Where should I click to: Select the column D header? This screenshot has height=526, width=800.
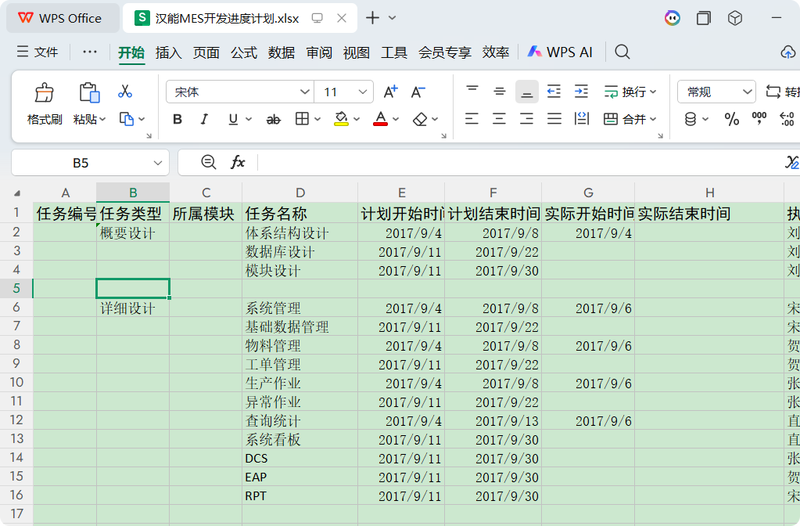(300, 193)
